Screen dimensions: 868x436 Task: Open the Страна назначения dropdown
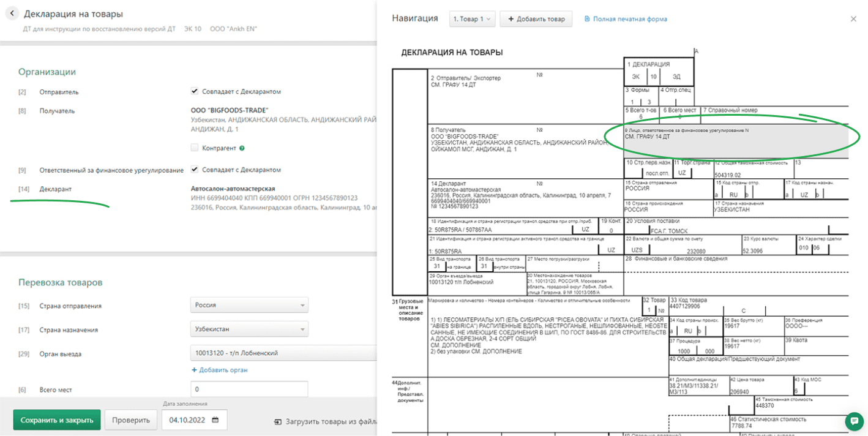click(249, 329)
